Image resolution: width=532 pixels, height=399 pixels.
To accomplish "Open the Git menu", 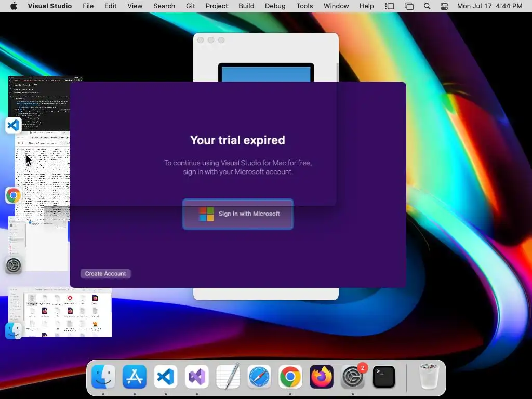I will click(190, 6).
